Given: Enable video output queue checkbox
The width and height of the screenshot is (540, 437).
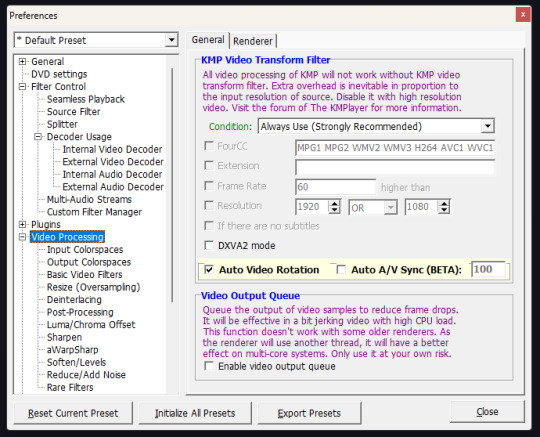Looking at the screenshot, I should click(209, 366).
